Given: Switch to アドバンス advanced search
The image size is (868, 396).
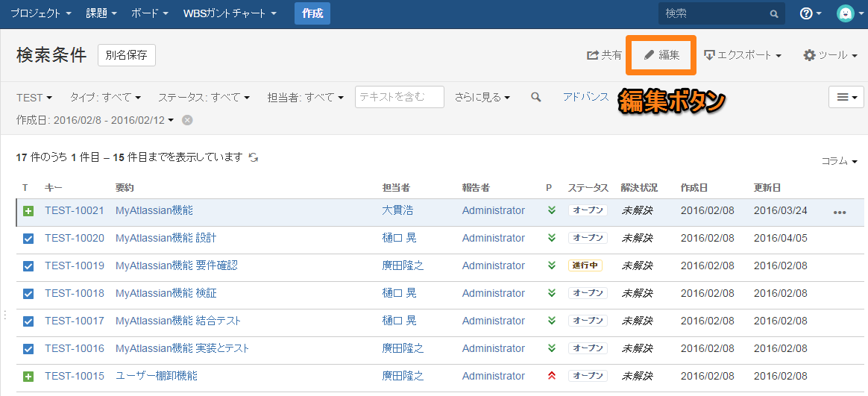Looking at the screenshot, I should tap(585, 97).
